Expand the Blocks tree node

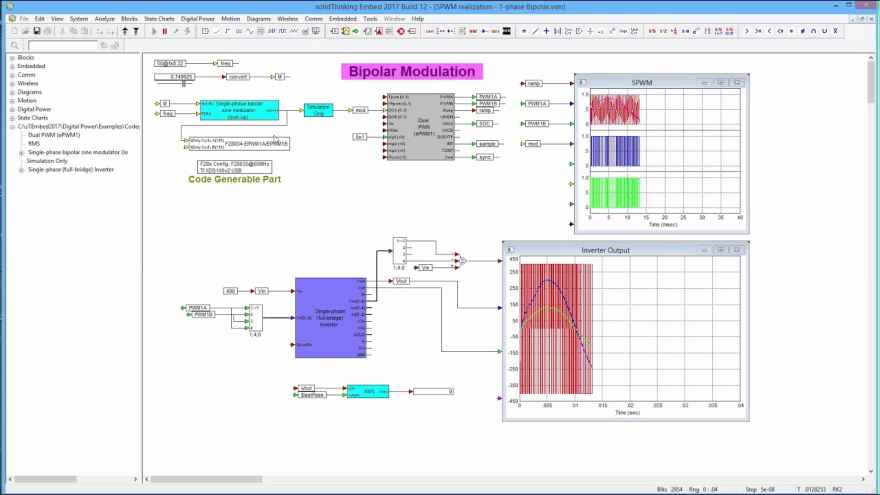click(12, 58)
